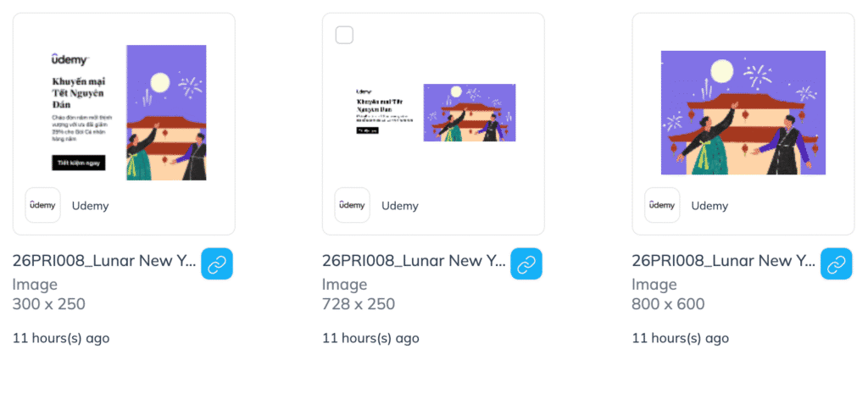Open the 26PRI008_Lunar New Y... title above 728 x 250
Screen dimensions: 868x399
[414, 261]
